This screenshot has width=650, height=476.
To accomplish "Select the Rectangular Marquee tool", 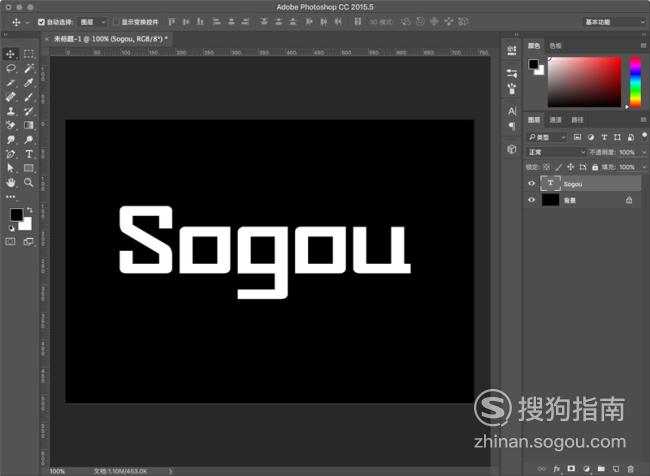I will [x=29, y=54].
